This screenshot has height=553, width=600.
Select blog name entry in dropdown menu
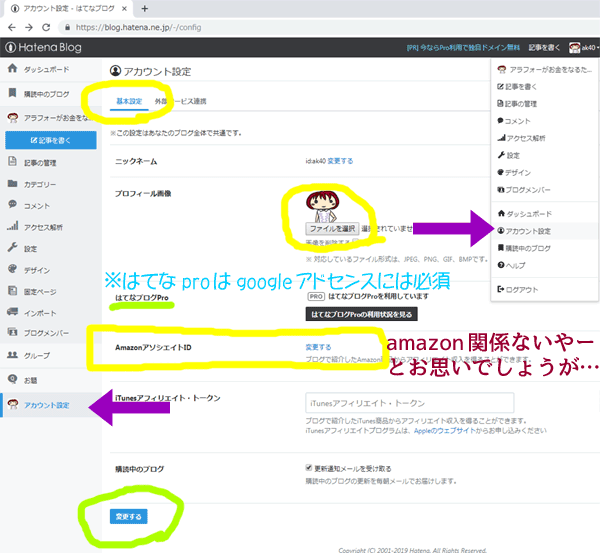tap(545, 70)
